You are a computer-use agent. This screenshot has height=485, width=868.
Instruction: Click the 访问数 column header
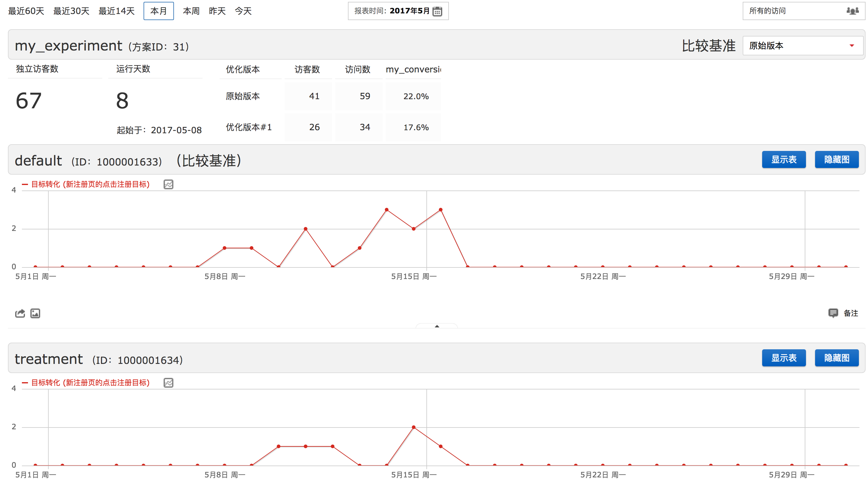click(358, 69)
